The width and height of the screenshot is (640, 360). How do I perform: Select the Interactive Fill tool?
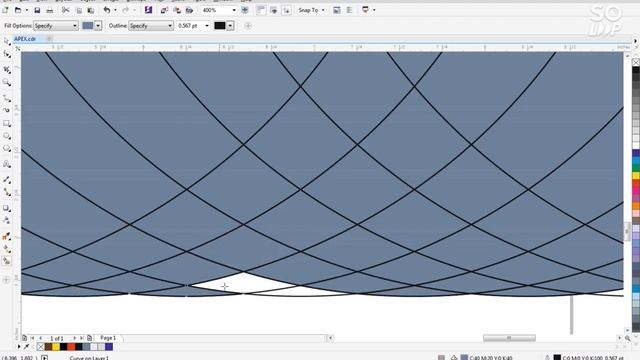click(7, 248)
